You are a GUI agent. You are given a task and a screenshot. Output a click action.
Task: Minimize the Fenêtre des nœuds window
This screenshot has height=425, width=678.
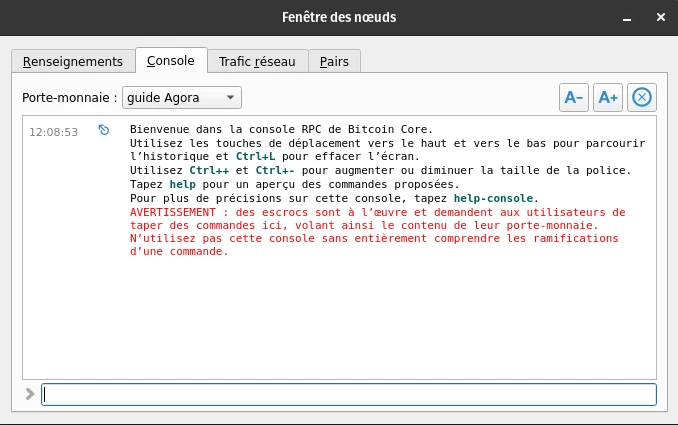602,17
